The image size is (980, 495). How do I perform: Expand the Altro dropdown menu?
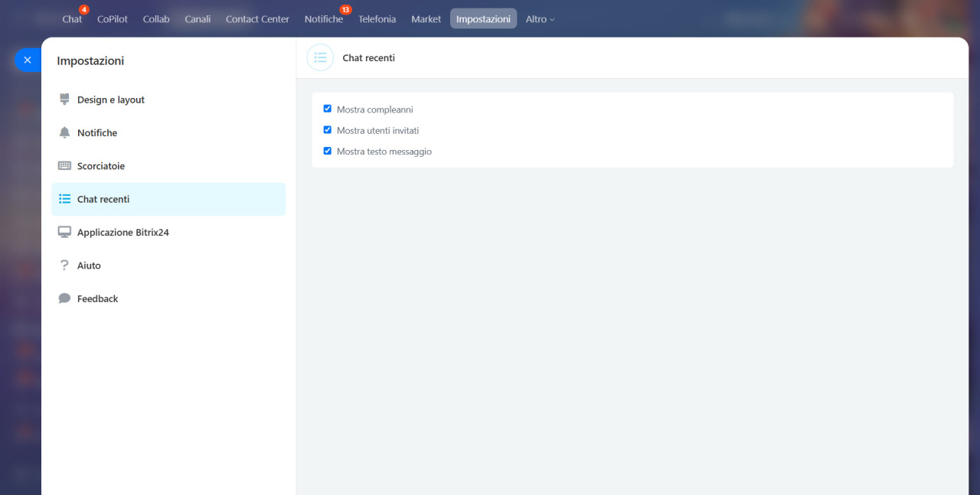pyautogui.click(x=540, y=19)
